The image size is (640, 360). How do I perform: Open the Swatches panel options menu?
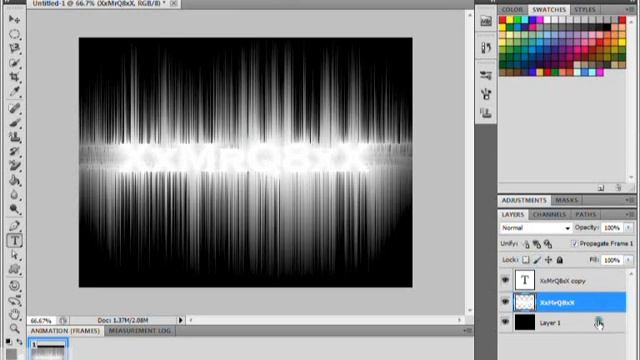point(630,9)
